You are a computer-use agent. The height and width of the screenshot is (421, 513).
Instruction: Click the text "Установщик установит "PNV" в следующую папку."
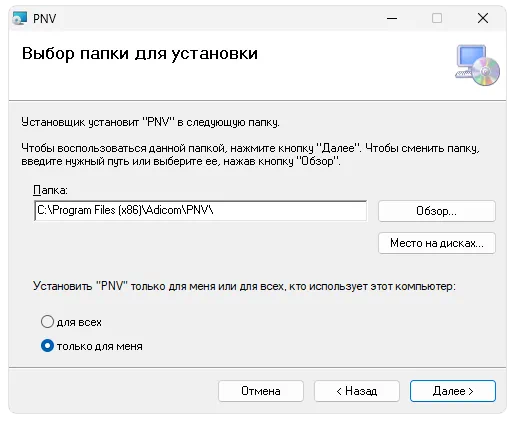point(150,122)
